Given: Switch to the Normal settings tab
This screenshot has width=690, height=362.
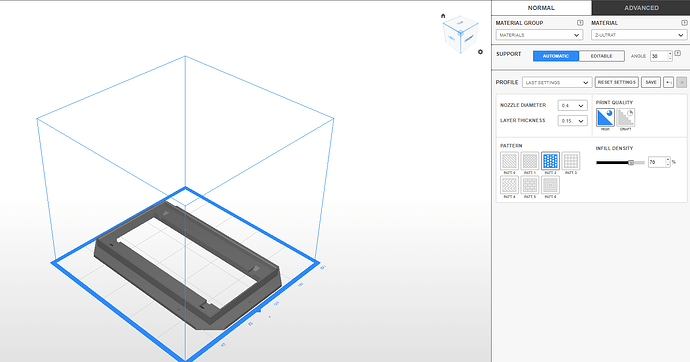Looking at the screenshot, I should pos(541,7).
